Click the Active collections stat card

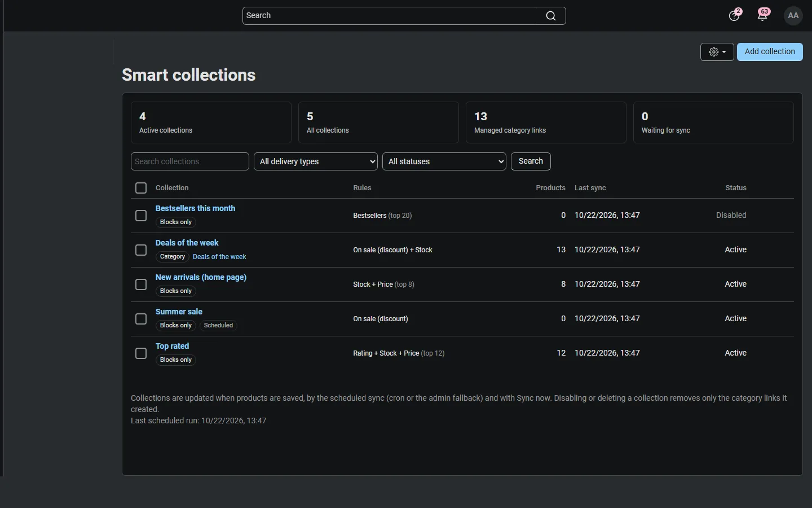211,122
